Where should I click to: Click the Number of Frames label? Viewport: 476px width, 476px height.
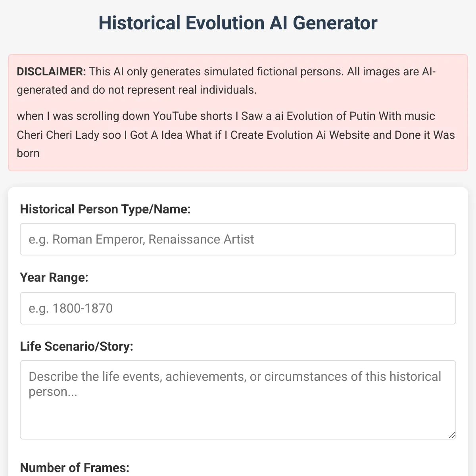[75, 468]
